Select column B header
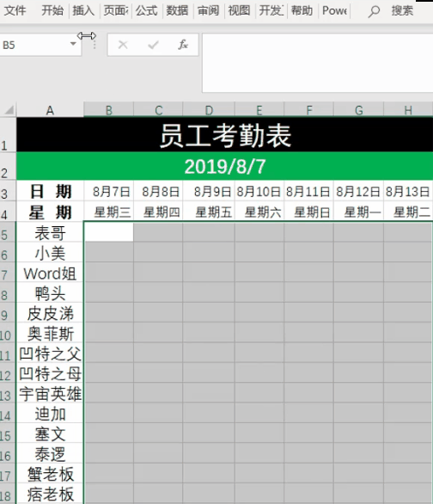Image resolution: width=433 pixels, height=504 pixels. point(109,110)
